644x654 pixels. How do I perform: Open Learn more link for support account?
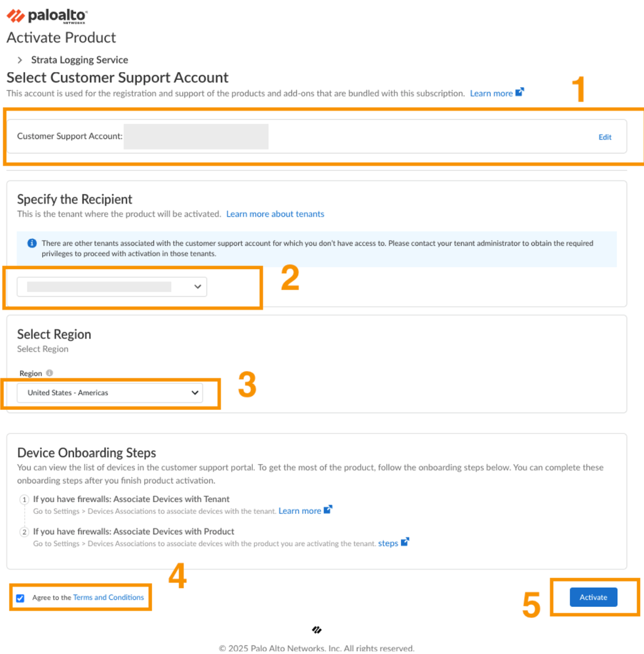[x=491, y=93]
